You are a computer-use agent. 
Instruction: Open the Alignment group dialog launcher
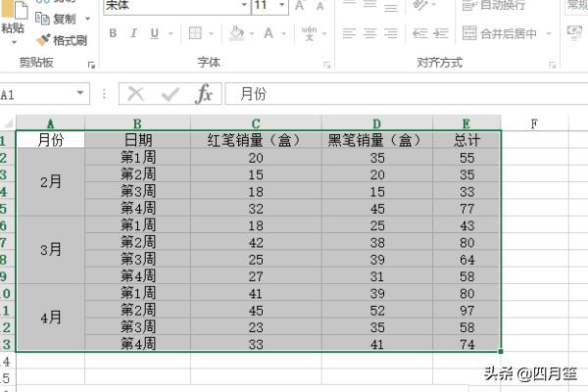[x=552, y=66]
